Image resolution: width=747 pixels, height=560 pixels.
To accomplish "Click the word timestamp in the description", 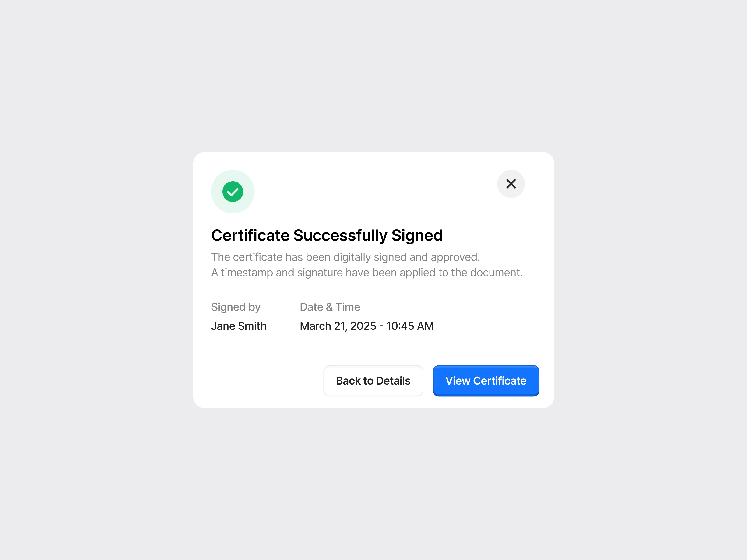I will [247, 272].
